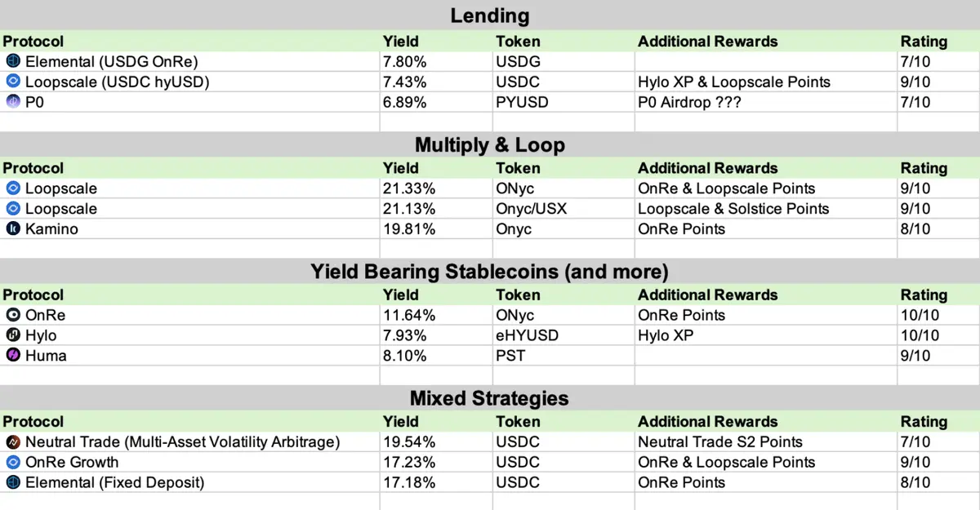Click the Kamino protocol icon

tap(12, 229)
